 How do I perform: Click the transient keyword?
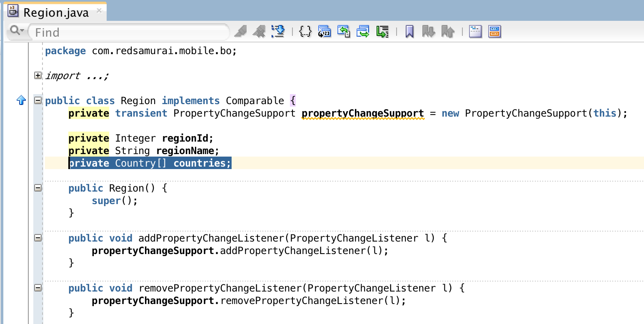(x=141, y=113)
